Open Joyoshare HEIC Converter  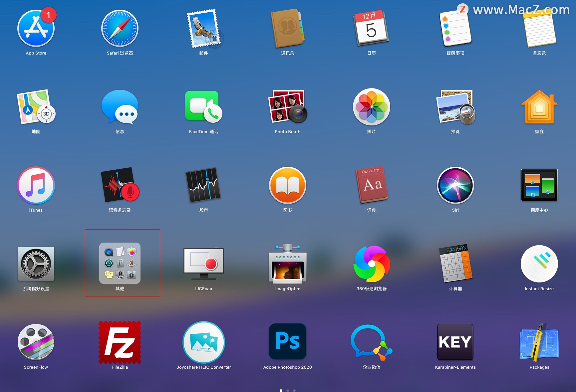204,342
